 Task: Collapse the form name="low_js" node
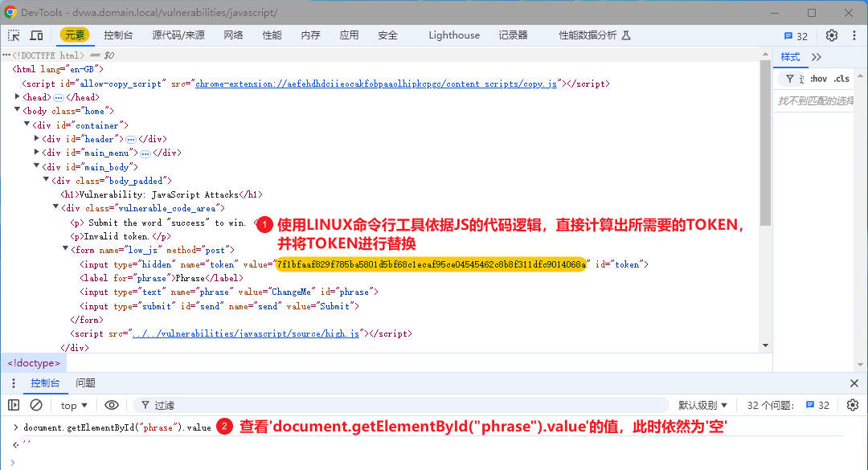click(65, 249)
